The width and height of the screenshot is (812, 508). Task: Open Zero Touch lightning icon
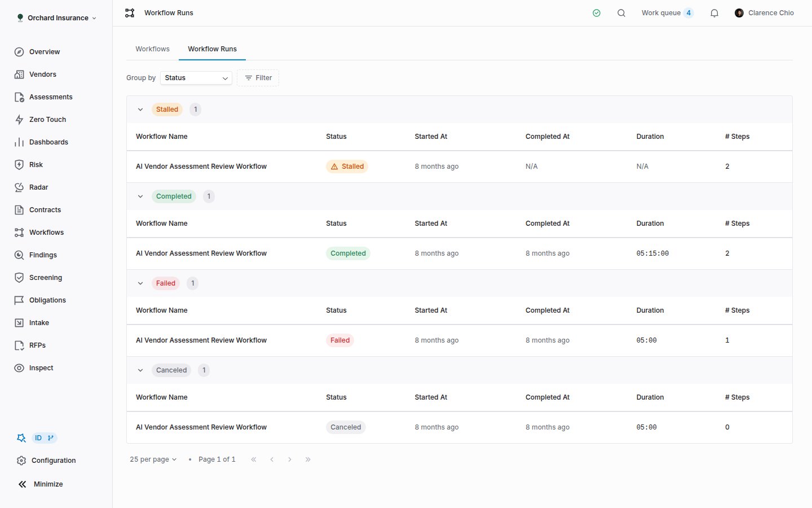19,120
